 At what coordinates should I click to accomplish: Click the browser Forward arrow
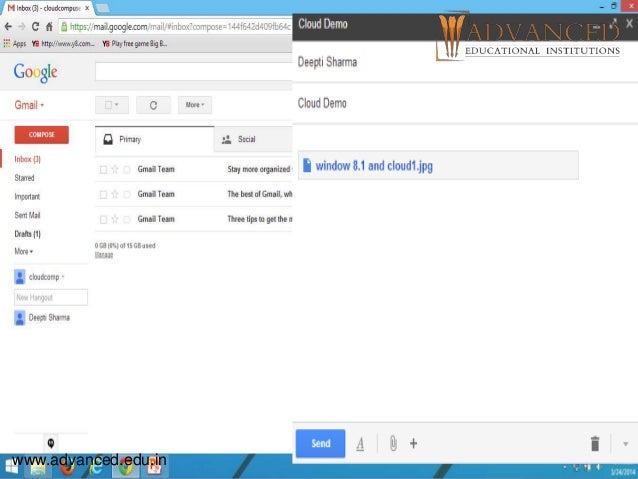[22, 27]
